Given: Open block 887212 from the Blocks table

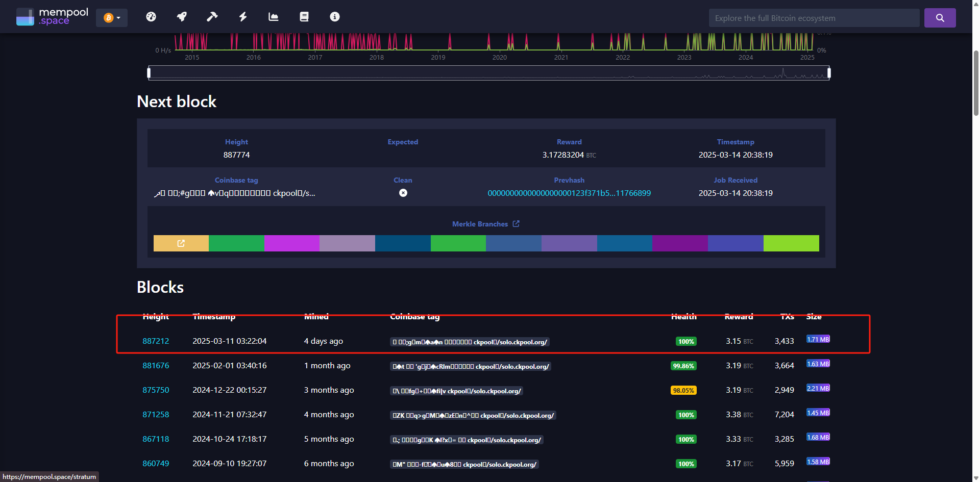Looking at the screenshot, I should pos(156,341).
